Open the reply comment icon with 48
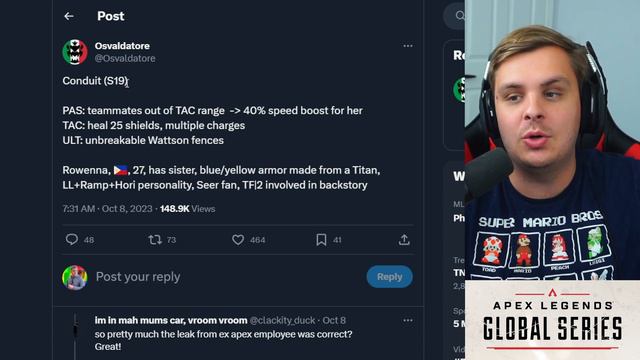The width and height of the screenshot is (640, 360). click(x=72, y=240)
